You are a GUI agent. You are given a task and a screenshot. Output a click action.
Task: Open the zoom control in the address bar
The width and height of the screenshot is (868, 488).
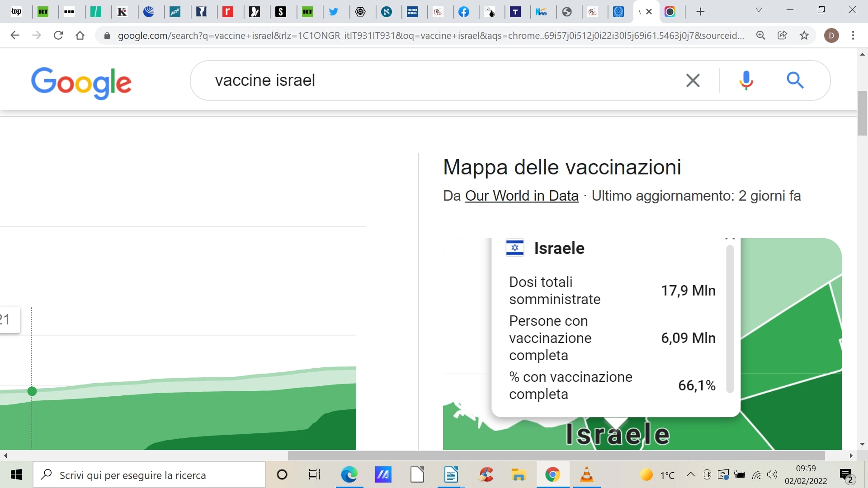[761, 35]
